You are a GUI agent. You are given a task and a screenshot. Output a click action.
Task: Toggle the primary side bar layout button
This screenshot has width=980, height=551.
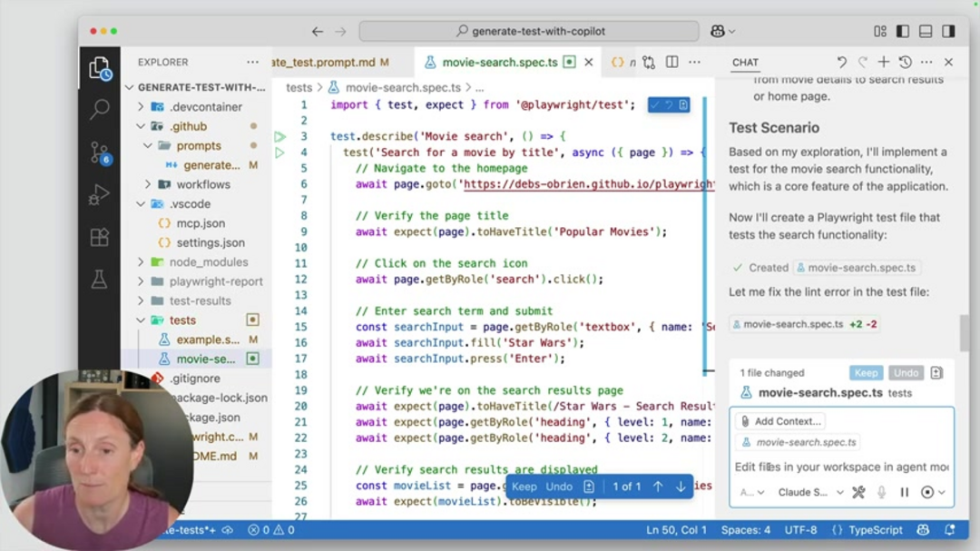[x=903, y=31]
